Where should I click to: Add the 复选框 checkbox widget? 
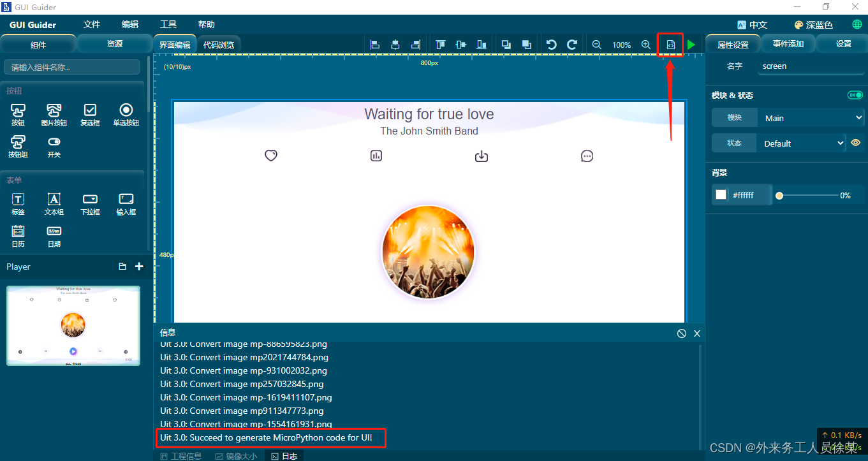pyautogui.click(x=90, y=115)
